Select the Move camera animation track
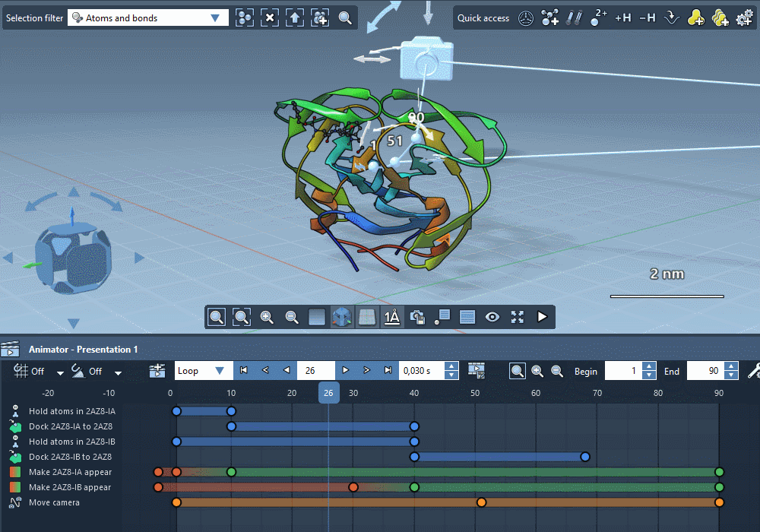This screenshot has height=532, width=760. point(54,502)
